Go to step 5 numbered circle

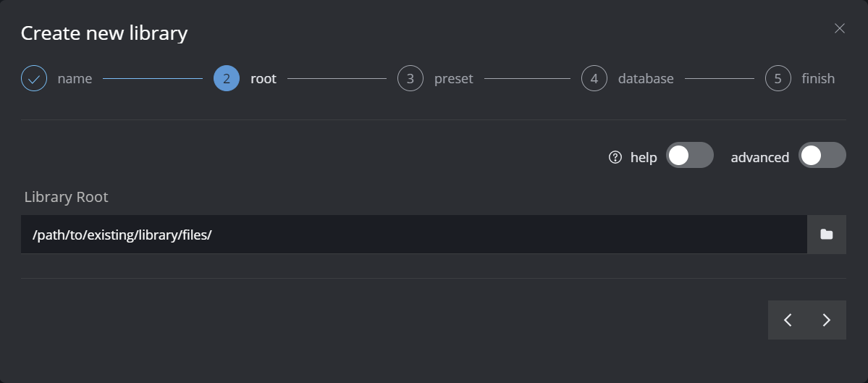778,78
